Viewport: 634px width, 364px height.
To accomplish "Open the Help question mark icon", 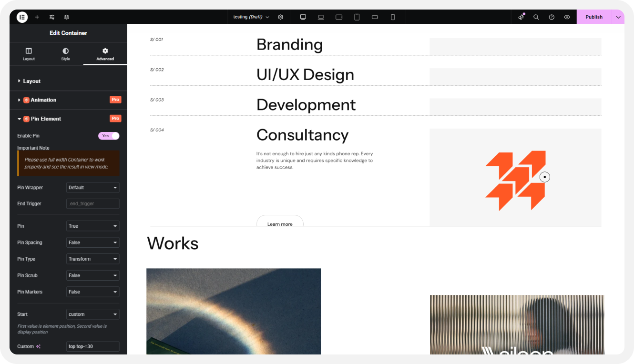I will click(552, 17).
